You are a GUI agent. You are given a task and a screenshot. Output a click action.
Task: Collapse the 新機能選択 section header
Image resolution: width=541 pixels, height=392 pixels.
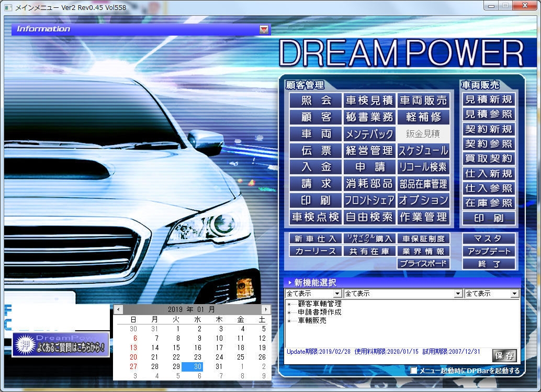click(x=402, y=283)
